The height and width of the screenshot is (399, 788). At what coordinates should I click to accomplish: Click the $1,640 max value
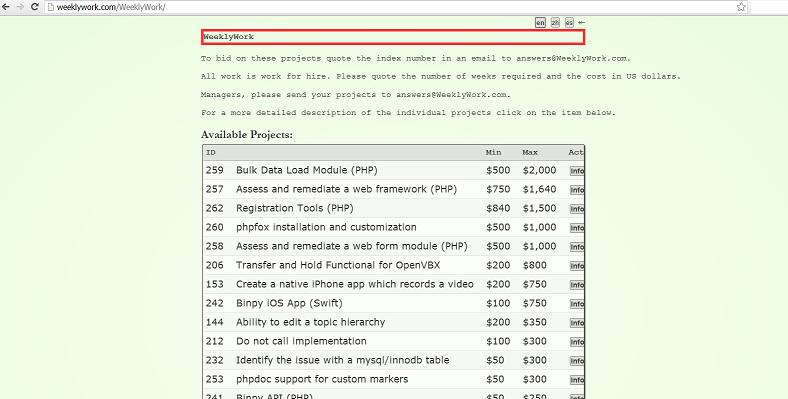(x=539, y=189)
